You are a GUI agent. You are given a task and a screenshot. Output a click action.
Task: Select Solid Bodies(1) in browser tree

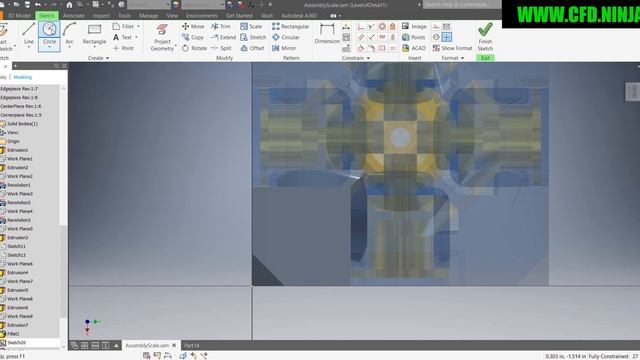22,124
